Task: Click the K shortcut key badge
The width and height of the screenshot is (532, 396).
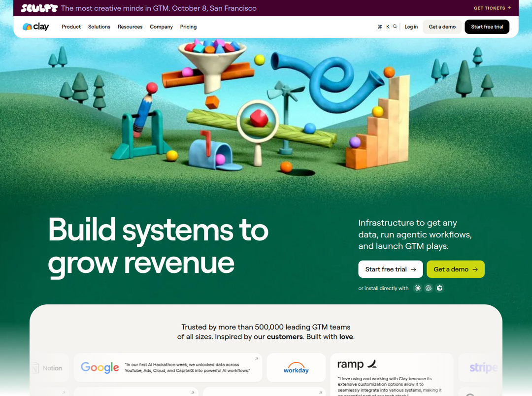Action: coord(388,27)
